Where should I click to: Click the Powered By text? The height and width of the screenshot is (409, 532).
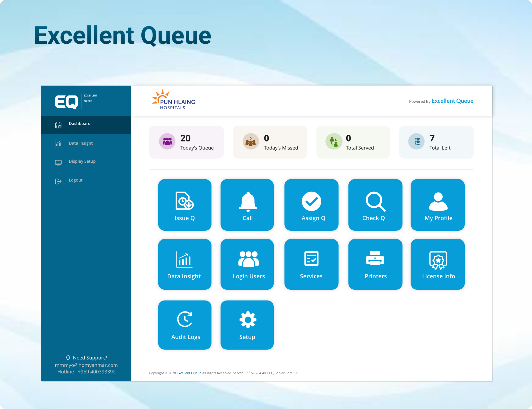(420, 101)
